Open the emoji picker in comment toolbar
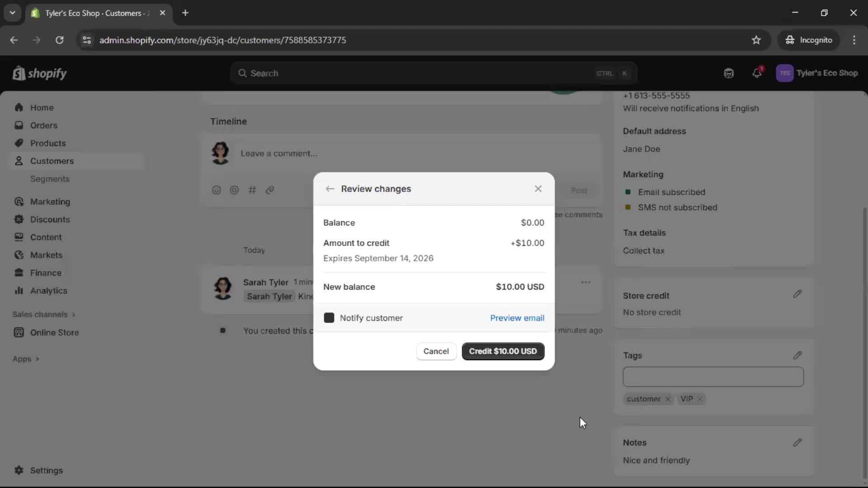The height and width of the screenshot is (488, 868). pos(217,190)
